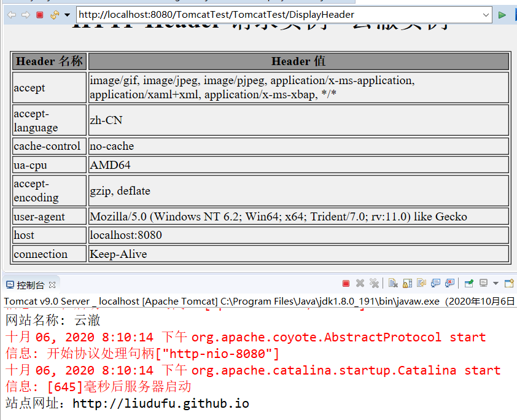The image size is (517, 420).
Task: Remove all terminated launches
Action: [374, 283]
